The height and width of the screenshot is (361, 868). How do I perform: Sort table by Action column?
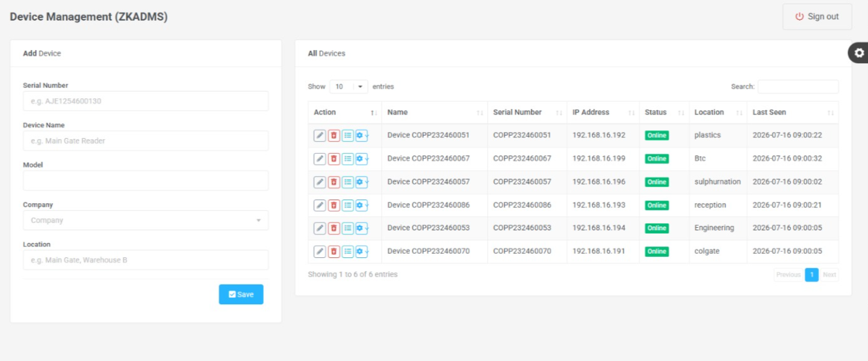click(345, 113)
